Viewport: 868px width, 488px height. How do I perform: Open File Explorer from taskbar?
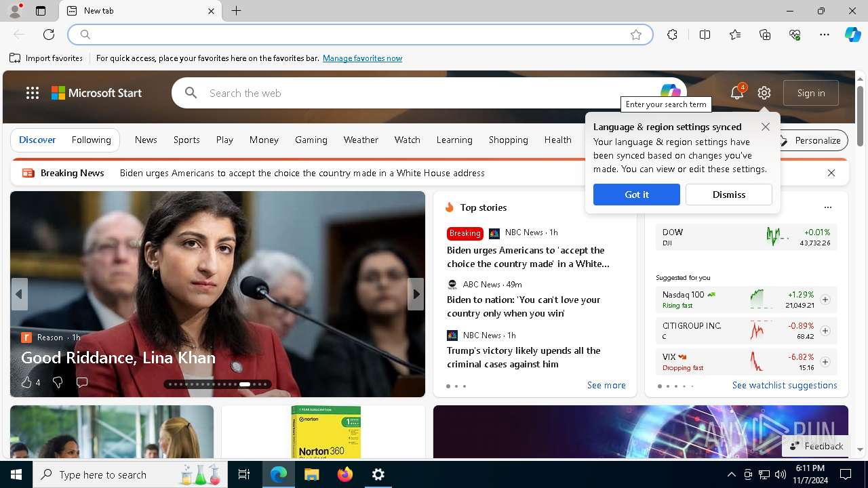coord(311,474)
